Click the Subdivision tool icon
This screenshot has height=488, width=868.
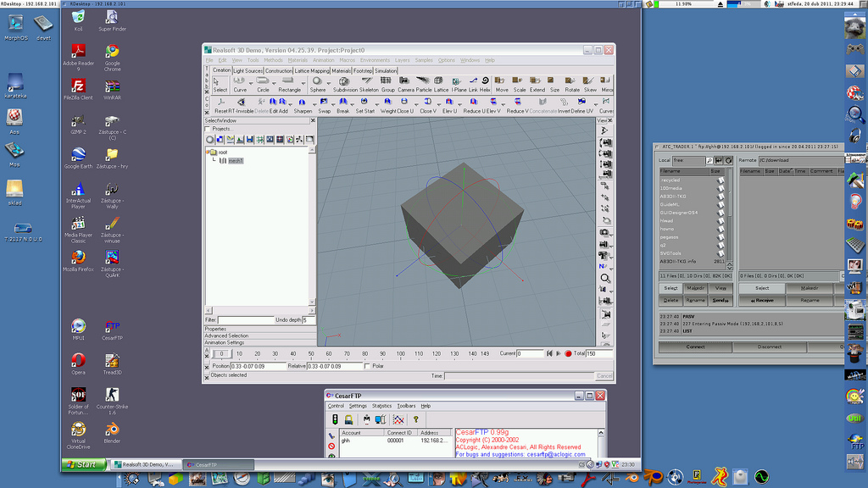(x=345, y=83)
